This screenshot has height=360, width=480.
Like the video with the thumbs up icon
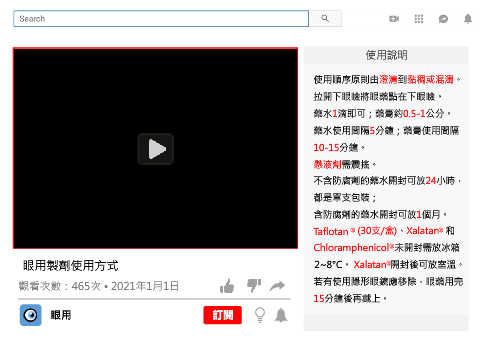(x=227, y=286)
